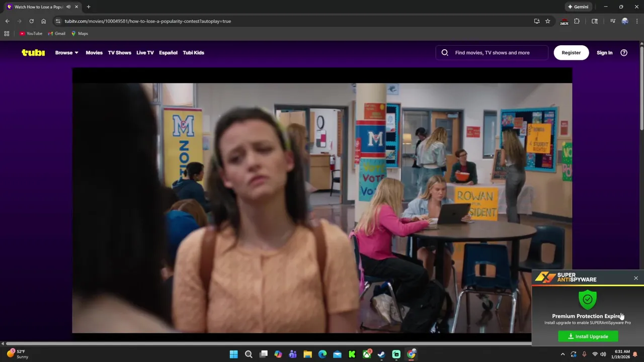Show hidden system tray icons
The image size is (644, 362).
tap(562, 354)
